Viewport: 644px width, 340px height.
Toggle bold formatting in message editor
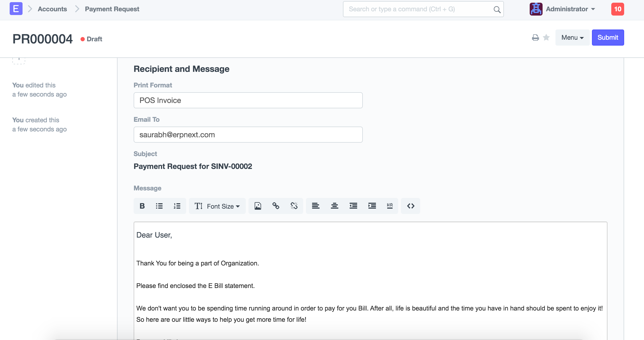point(142,206)
